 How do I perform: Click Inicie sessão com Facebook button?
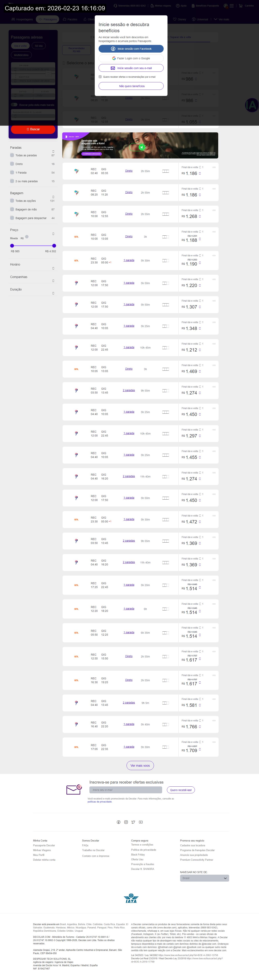[131, 49]
